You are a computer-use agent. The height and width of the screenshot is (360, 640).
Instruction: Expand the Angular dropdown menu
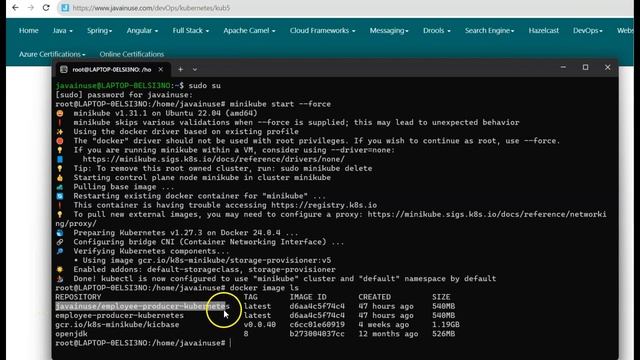pos(142,31)
